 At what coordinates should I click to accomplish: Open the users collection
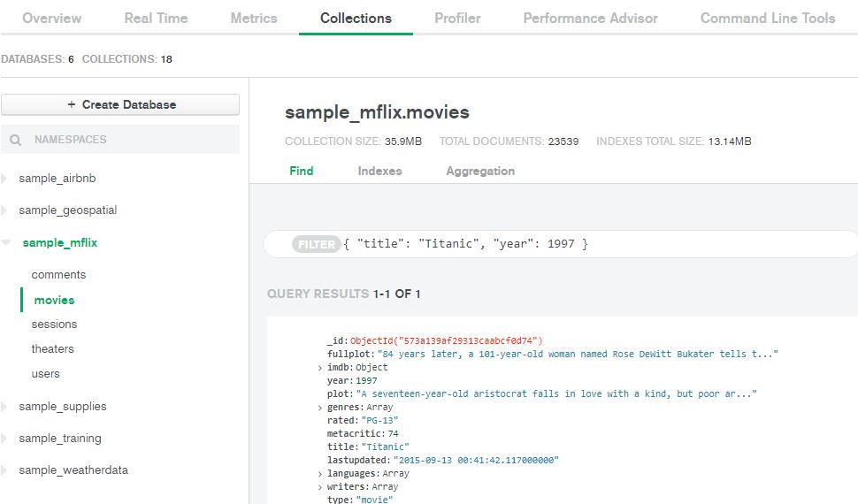(x=45, y=374)
